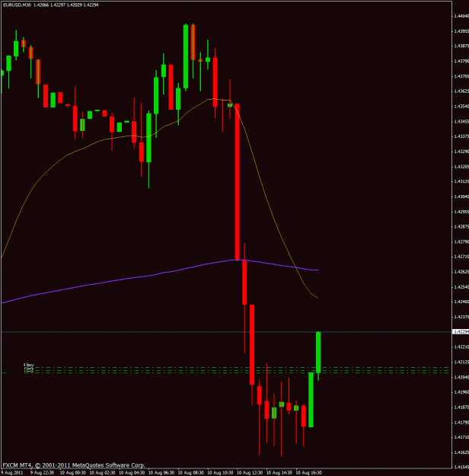
Task: Click the '10 Aug 04:30' time axis label
Action: click(x=132, y=473)
